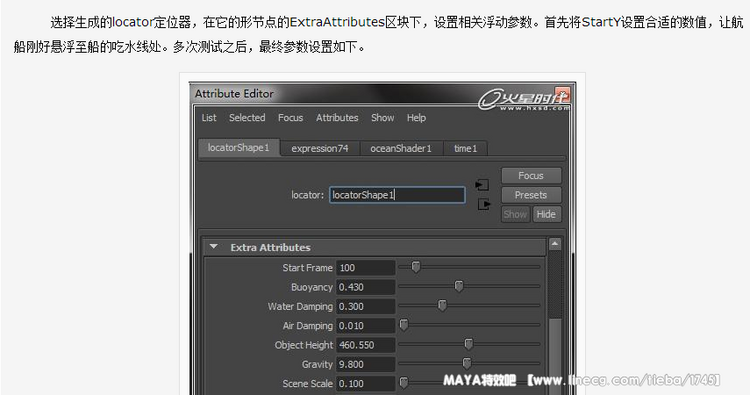Click the Gravity label
750x395 pixels.
[x=317, y=364]
